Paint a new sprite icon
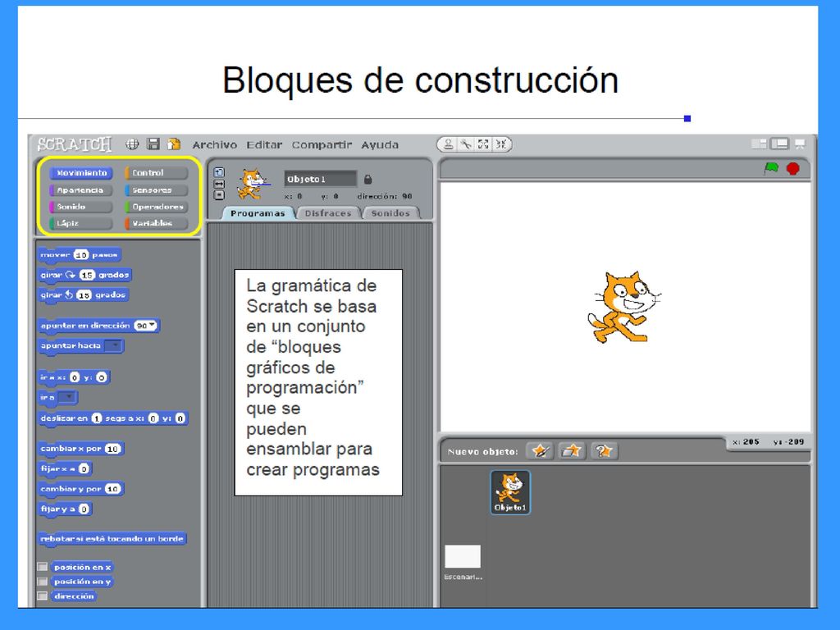The width and height of the screenshot is (840, 630). [x=540, y=451]
